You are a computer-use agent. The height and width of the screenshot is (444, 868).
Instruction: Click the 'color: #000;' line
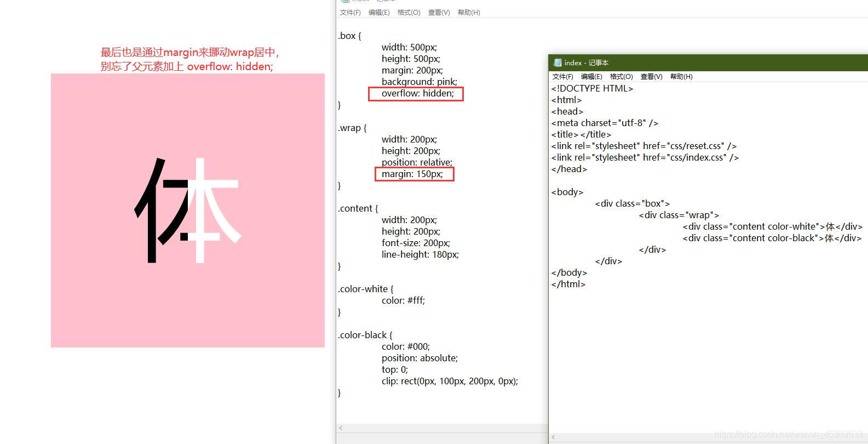[x=406, y=347]
